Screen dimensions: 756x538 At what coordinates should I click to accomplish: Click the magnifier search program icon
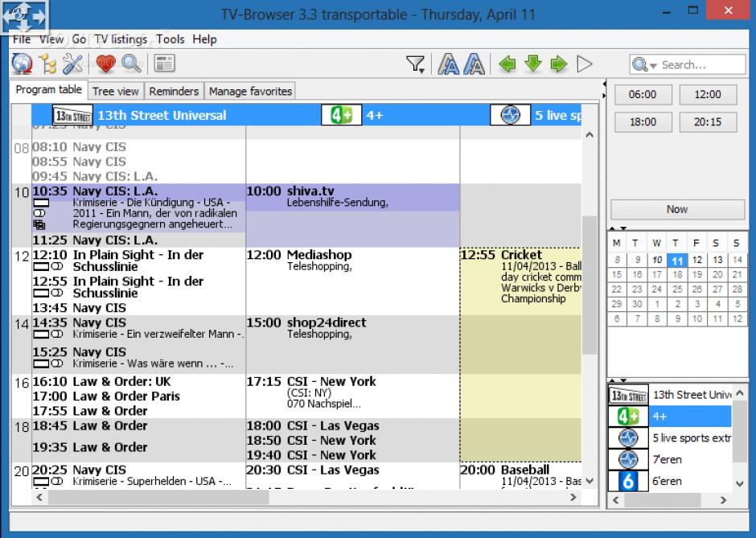(130, 64)
